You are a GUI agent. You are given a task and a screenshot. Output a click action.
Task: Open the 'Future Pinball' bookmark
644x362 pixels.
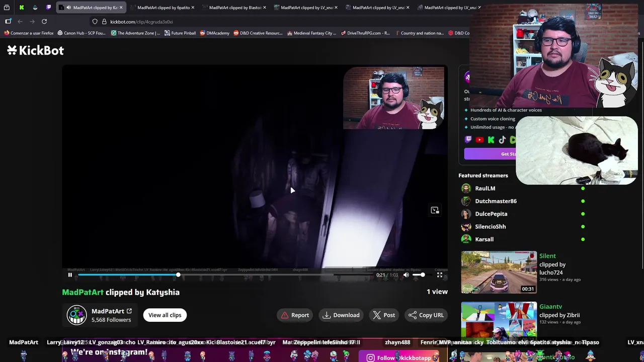click(x=180, y=33)
